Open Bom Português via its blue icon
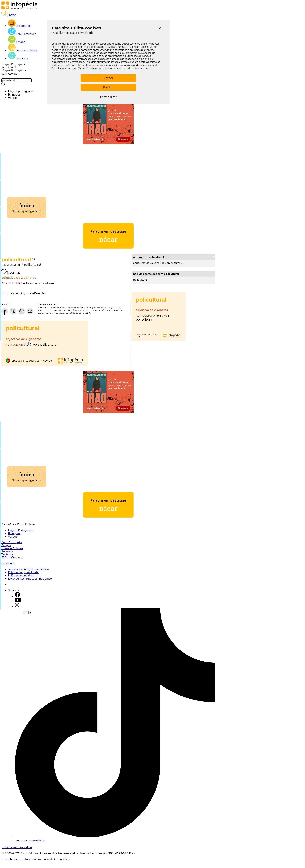This screenshot has height=868, width=305. click(12, 31)
